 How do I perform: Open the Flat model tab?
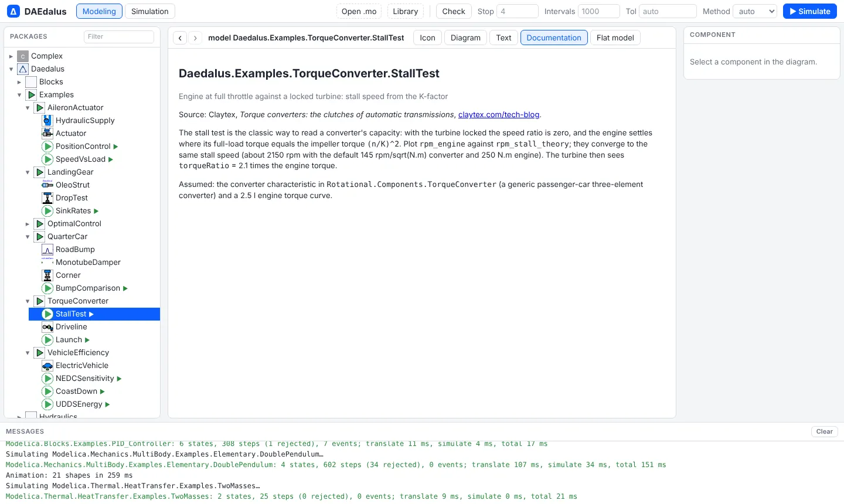615,38
